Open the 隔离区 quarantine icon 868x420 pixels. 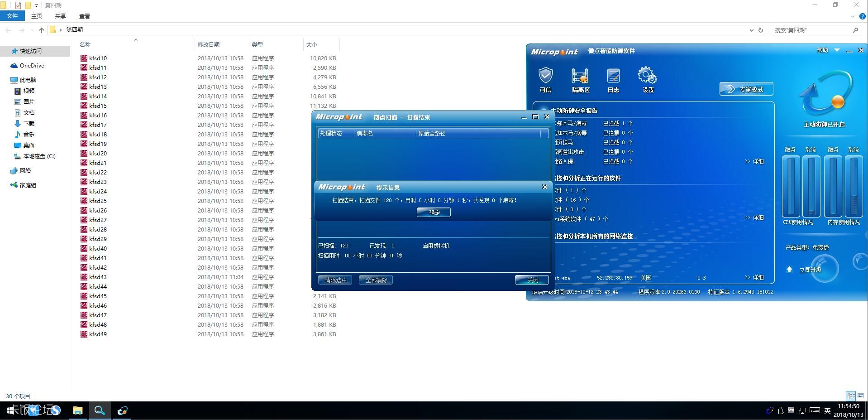tap(581, 80)
